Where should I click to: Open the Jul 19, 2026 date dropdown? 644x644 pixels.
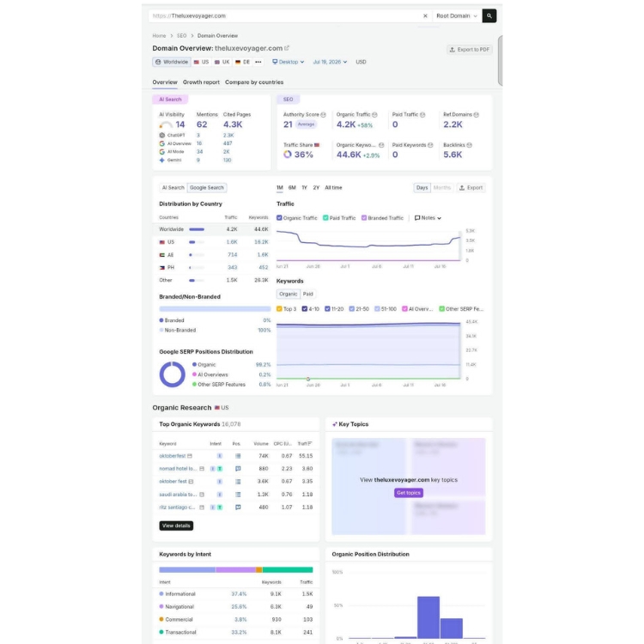point(330,62)
